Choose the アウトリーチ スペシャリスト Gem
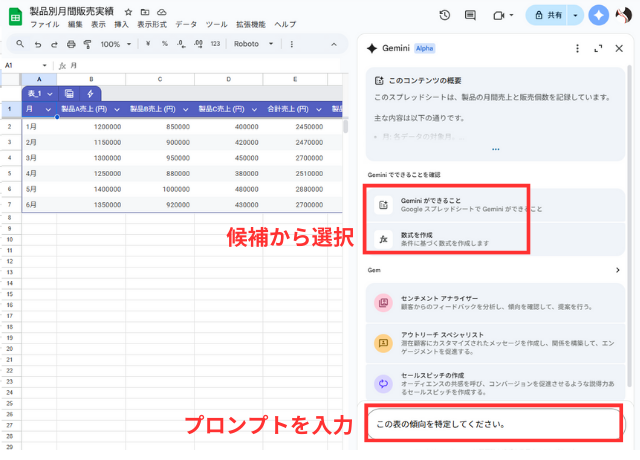Viewport: 640px width, 460px height. point(496,343)
